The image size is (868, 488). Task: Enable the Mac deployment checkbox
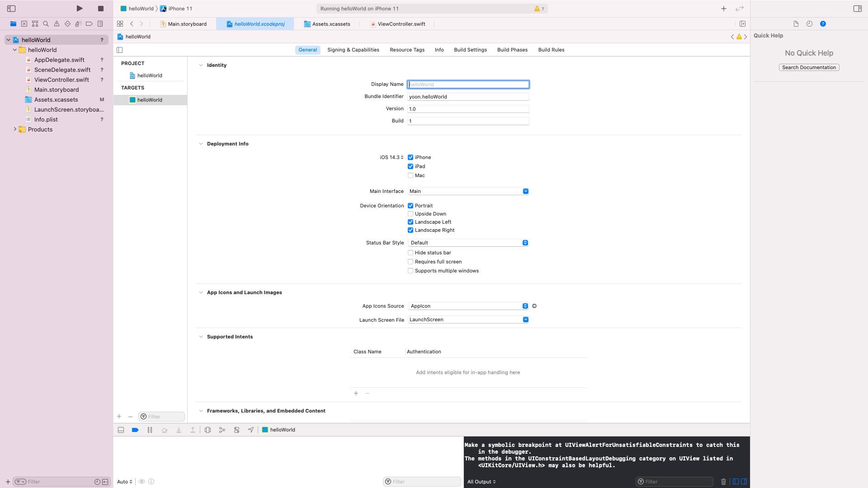click(410, 176)
